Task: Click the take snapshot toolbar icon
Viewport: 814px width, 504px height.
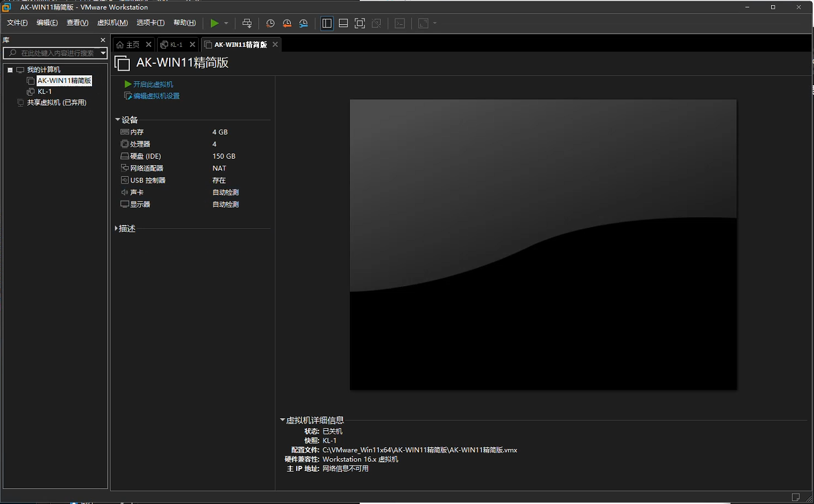Action: tap(270, 23)
